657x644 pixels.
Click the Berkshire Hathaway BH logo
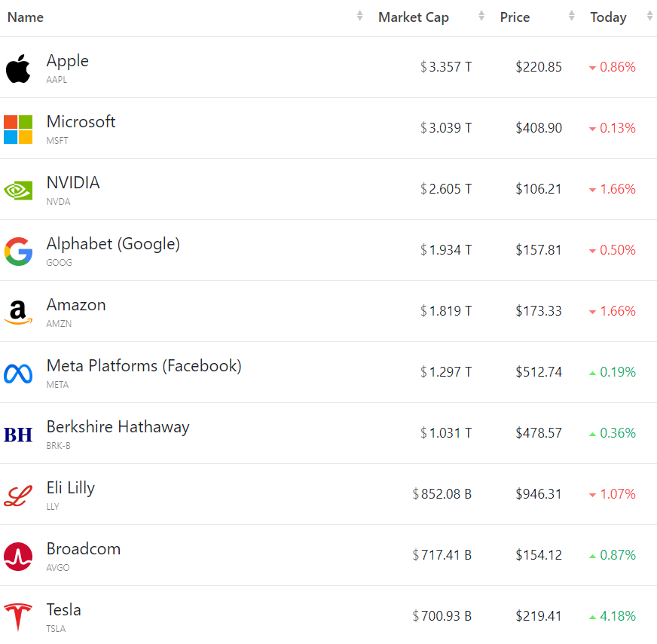[18, 434]
